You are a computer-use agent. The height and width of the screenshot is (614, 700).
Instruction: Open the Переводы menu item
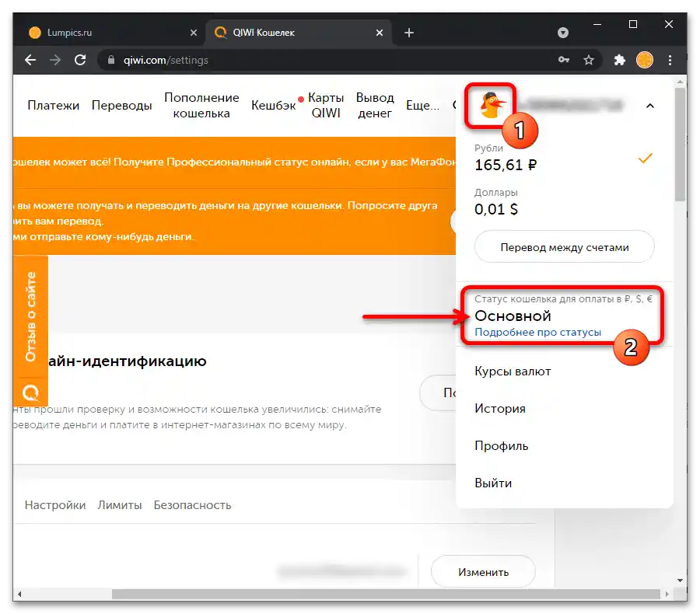click(121, 105)
